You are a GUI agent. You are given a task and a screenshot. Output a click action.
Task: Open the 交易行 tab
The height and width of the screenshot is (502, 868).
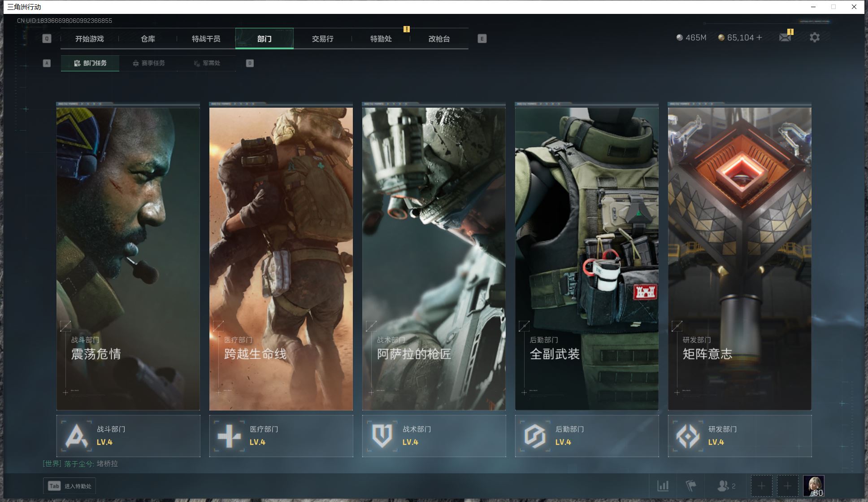[322, 39]
